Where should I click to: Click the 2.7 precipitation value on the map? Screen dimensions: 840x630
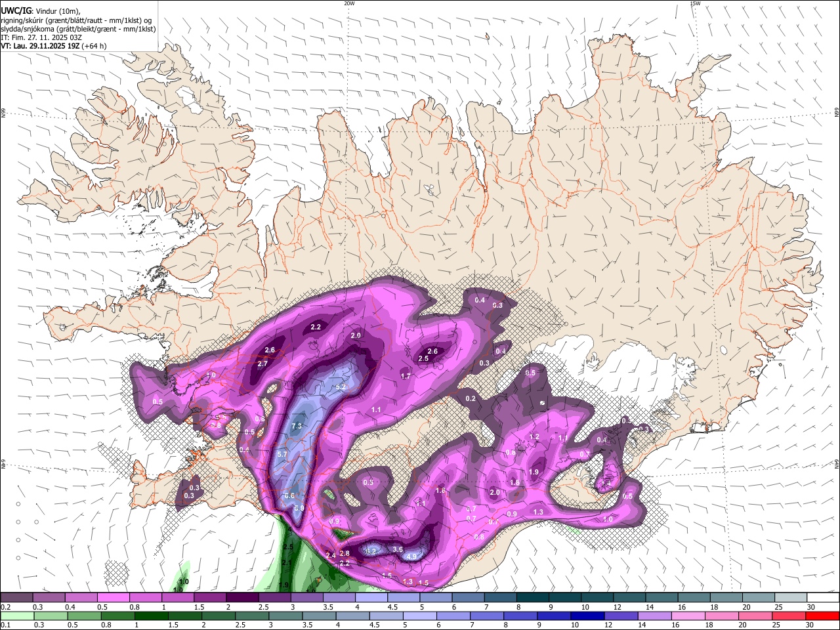262,364
